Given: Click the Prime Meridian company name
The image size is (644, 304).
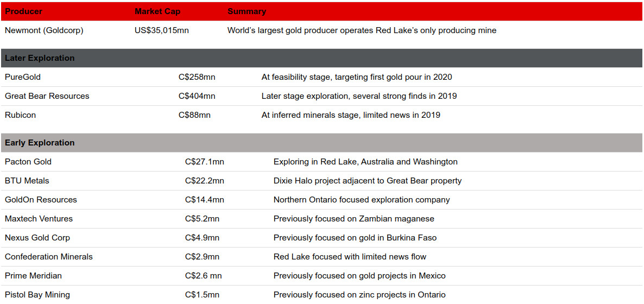Looking at the screenshot, I should (x=33, y=276).
